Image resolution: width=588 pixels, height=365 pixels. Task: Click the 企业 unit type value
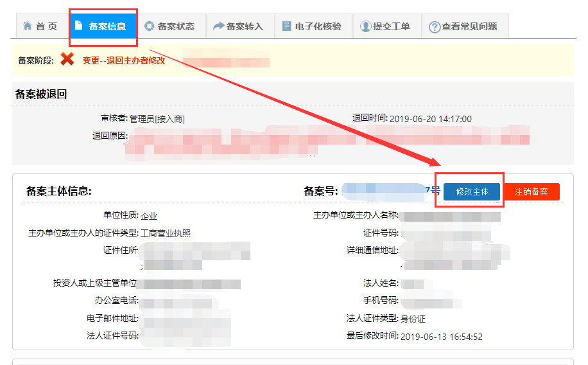tap(149, 216)
